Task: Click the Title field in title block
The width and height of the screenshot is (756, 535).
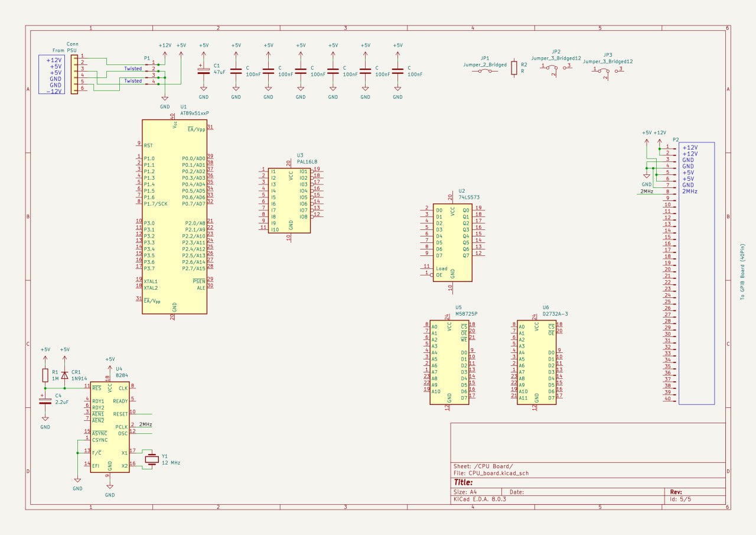Action: coord(464,482)
